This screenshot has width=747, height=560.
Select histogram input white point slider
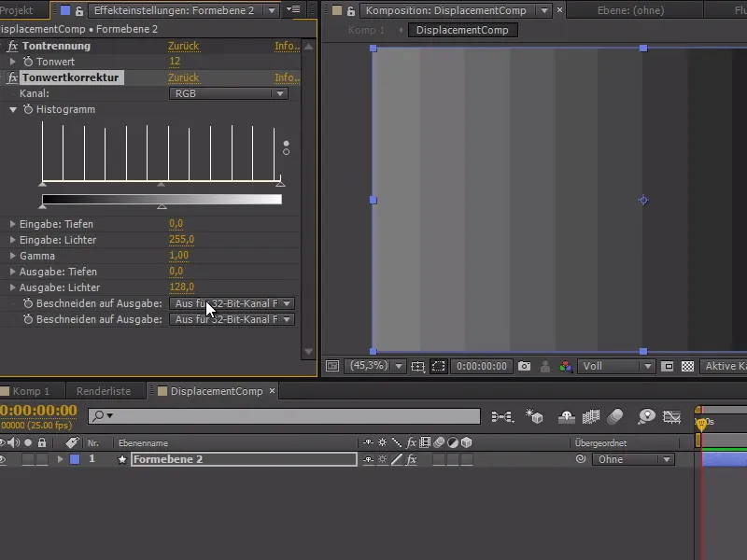click(281, 184)
